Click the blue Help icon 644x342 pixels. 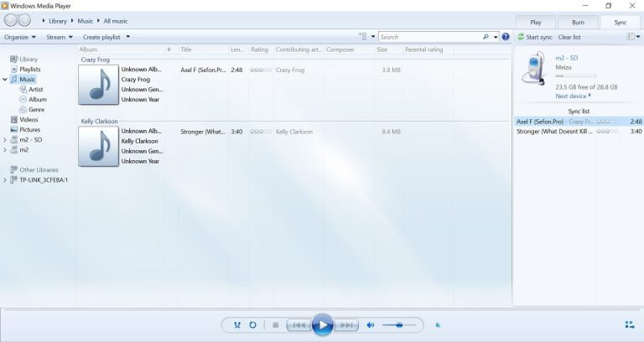tap(506, 37)
